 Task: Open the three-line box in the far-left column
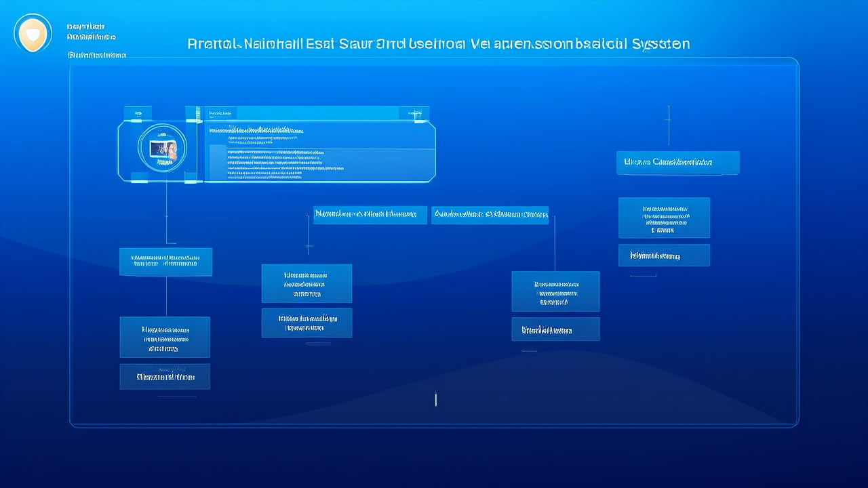click(x=165, y=337)
